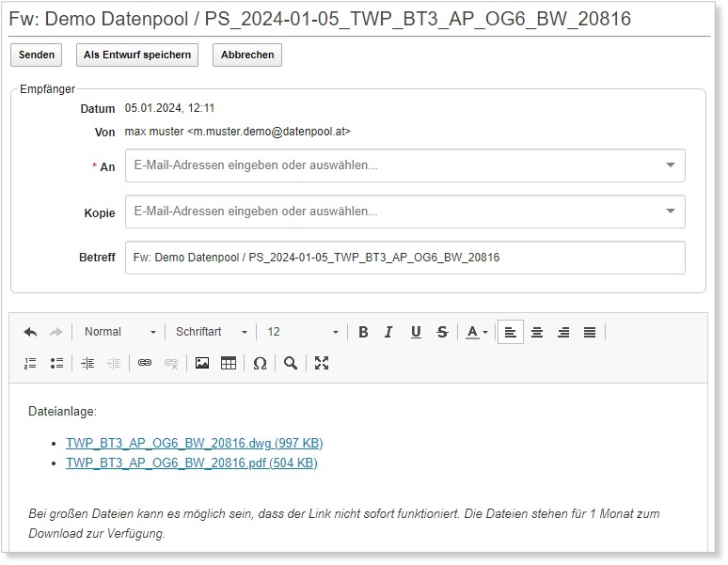Apply strikethrough formatting
Viewport: 728px width, 565px height.
(x=442, y=332)
